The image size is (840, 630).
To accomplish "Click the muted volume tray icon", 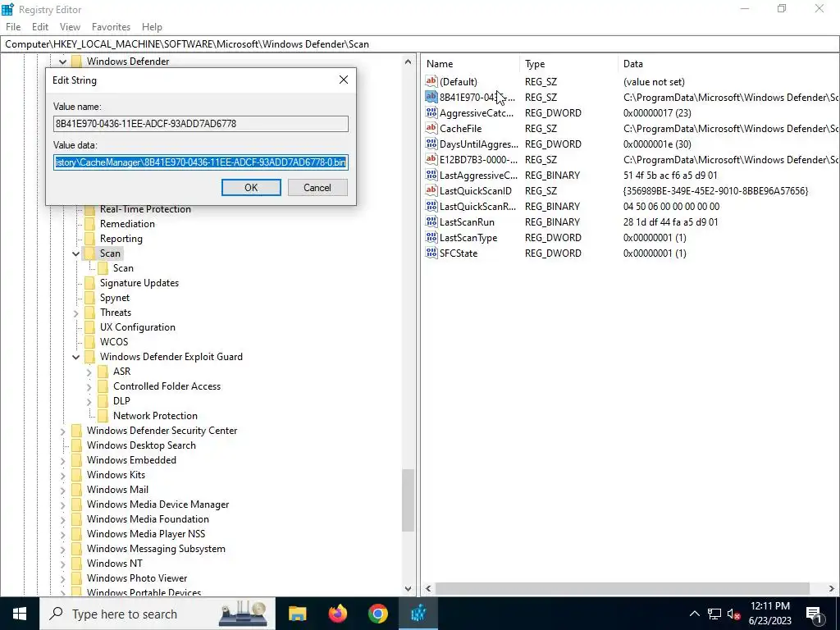I will [x=733, y=614].
